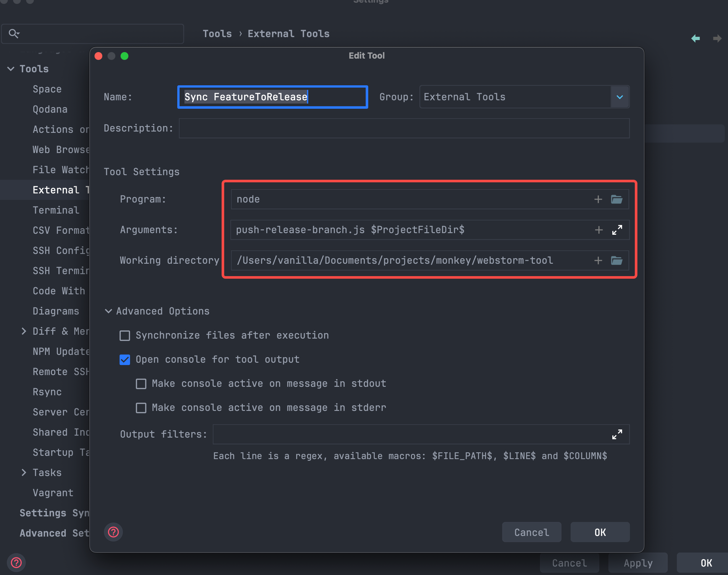
Task: Select Terminal in the settings tree
Action: tap(56, 210)
